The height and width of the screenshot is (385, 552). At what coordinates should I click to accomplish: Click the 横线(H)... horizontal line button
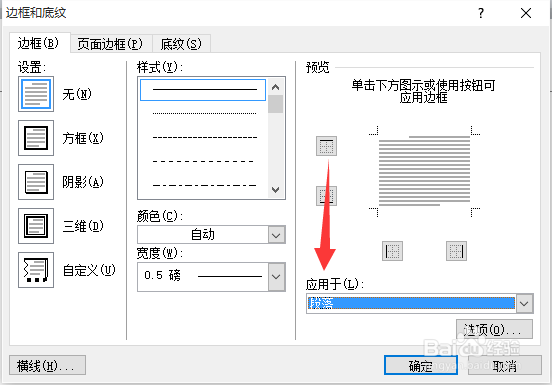pyautogui.click(x=47, y=366)
